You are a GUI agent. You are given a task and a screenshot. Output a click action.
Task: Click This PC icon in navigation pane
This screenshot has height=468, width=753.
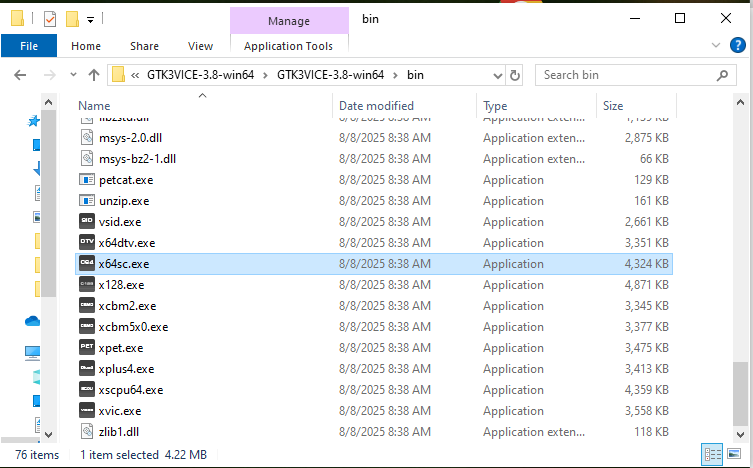pyautogui.click(x=33, y=353)
